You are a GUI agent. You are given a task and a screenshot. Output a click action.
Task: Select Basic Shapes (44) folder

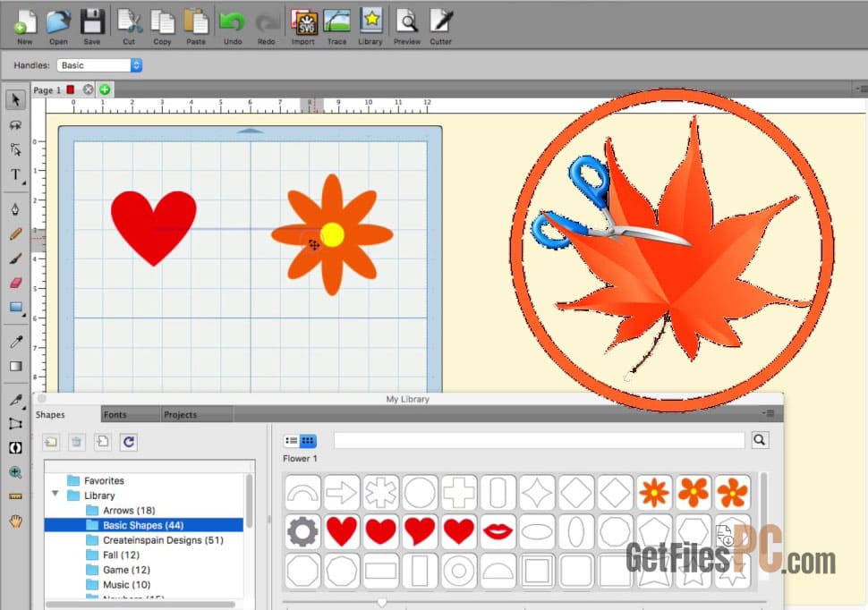(144, 525)
